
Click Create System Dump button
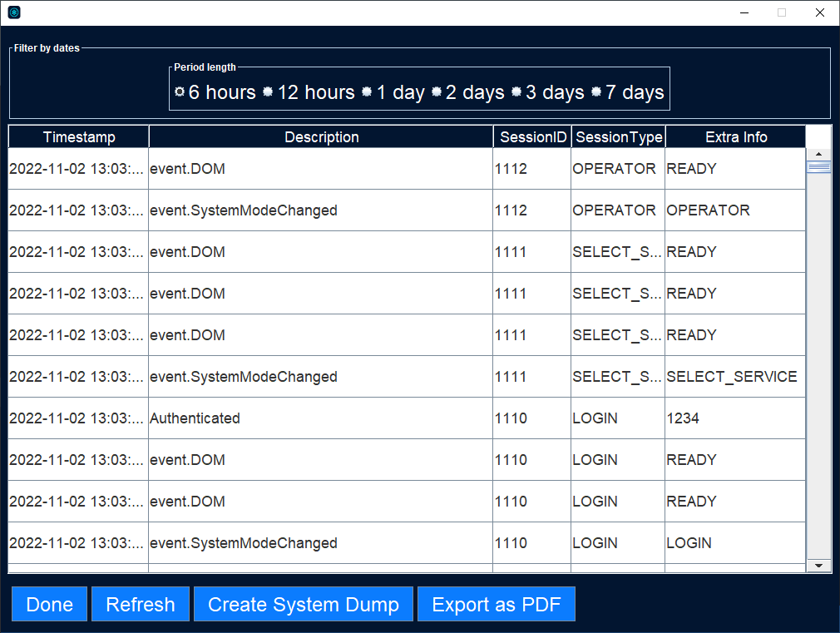point(304,605)
